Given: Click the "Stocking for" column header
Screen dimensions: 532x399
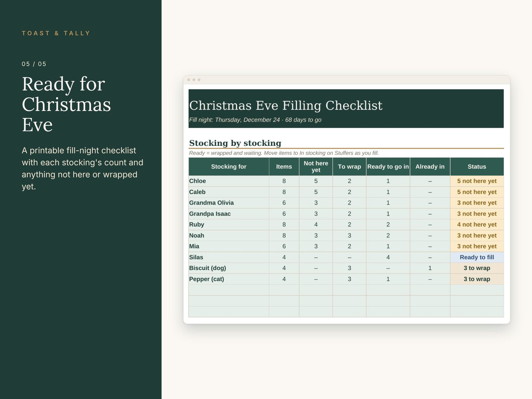Looking at the screenshot, I should coord(229,166).
